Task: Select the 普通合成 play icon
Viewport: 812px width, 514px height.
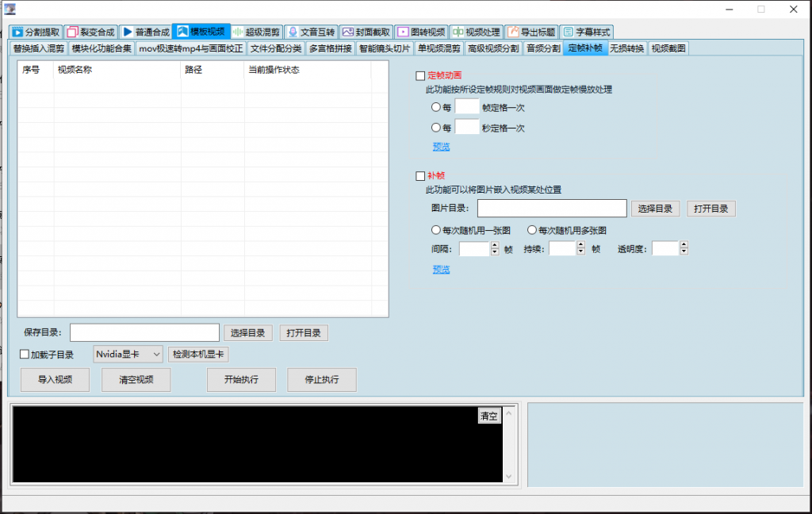Action: pos(127,33)
